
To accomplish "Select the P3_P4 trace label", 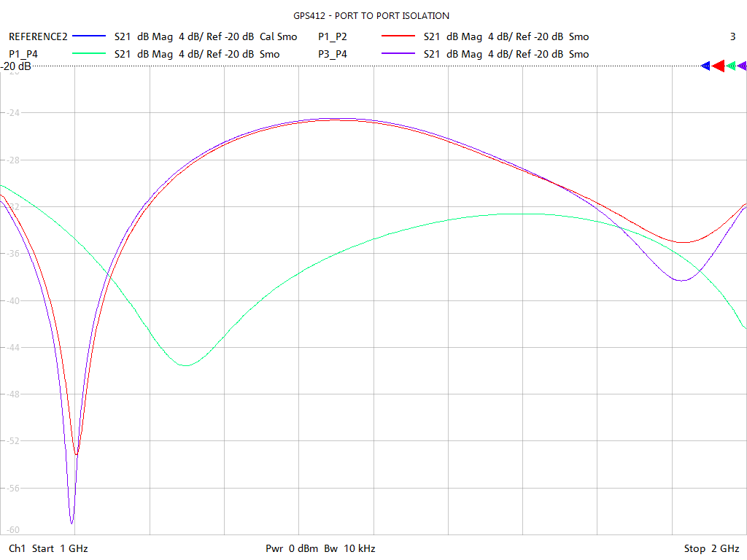I will pyautogui.click(x=333, y=54).
